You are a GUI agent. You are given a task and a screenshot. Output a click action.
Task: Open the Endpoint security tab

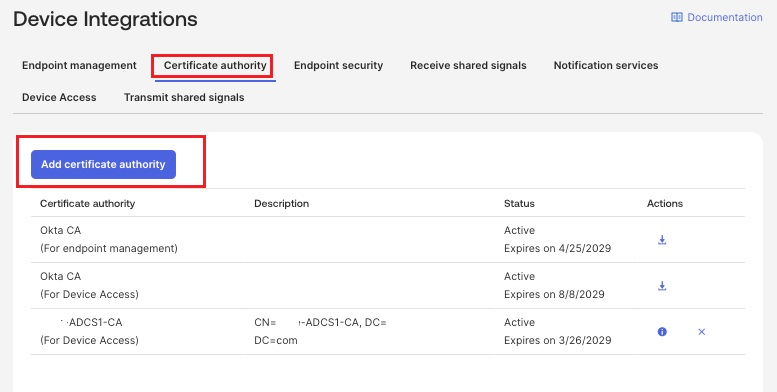[x=338, y=65]
